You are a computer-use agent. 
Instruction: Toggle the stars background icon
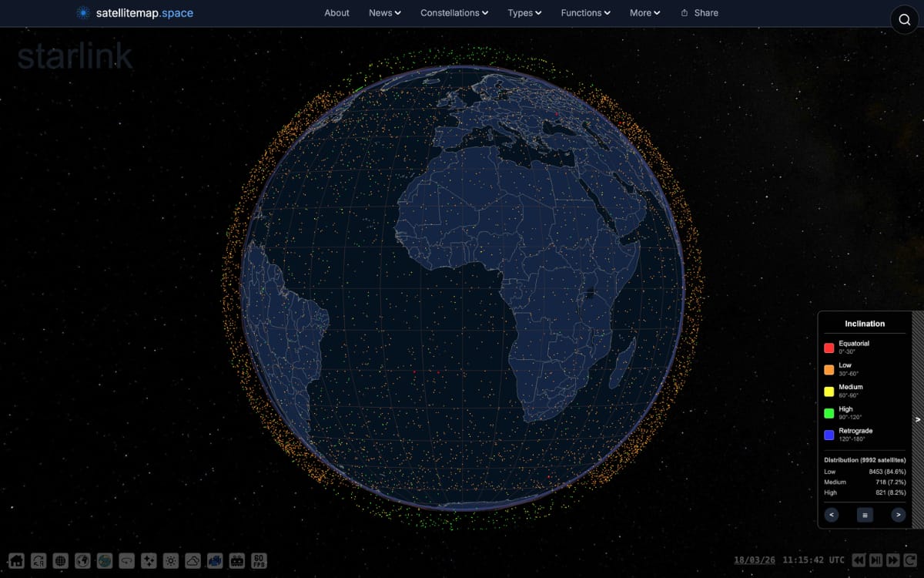(149, 560)
